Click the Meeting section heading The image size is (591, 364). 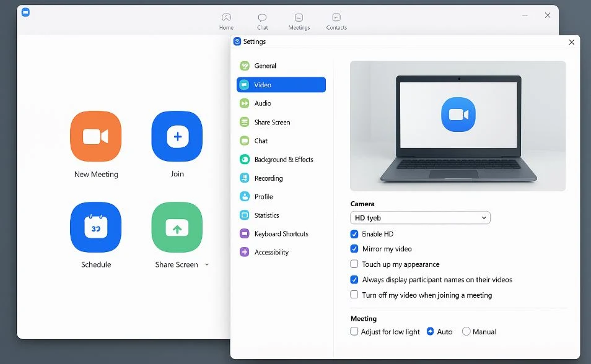[x=364, y=318]
